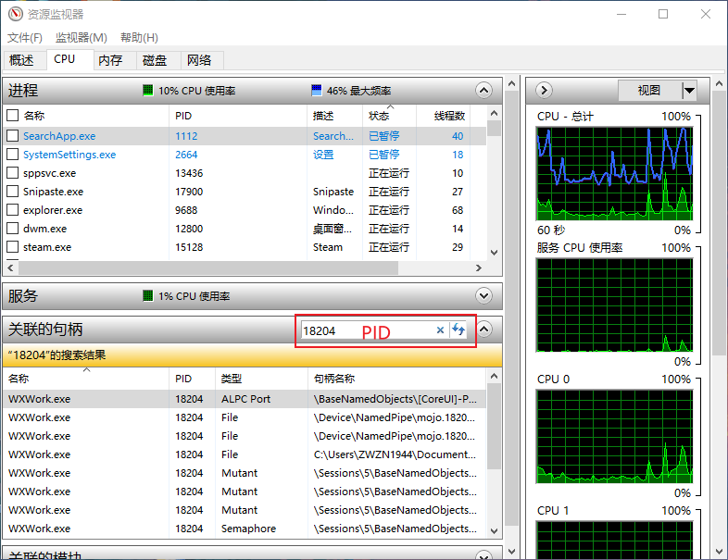Screen dimensions: 728x560
Task: Click the refresh search icon beside handle search
Action: 458,330
